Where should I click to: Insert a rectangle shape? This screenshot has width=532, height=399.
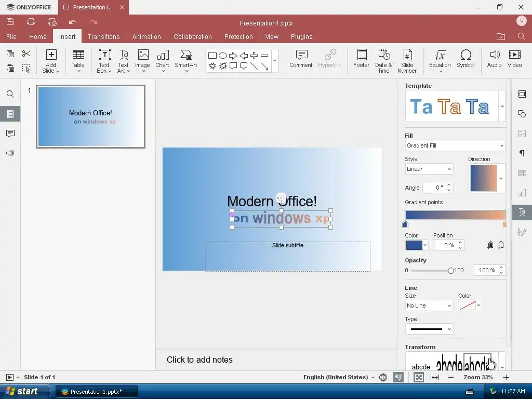click(212, 56)
